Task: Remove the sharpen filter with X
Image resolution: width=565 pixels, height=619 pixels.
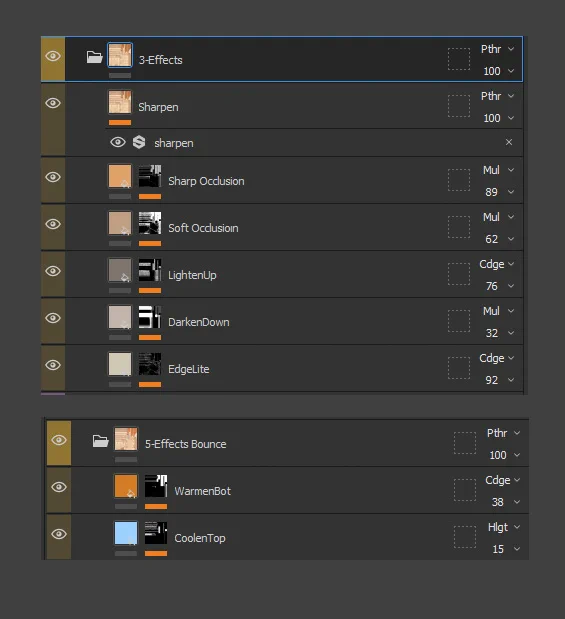Action: coord(509,142)
